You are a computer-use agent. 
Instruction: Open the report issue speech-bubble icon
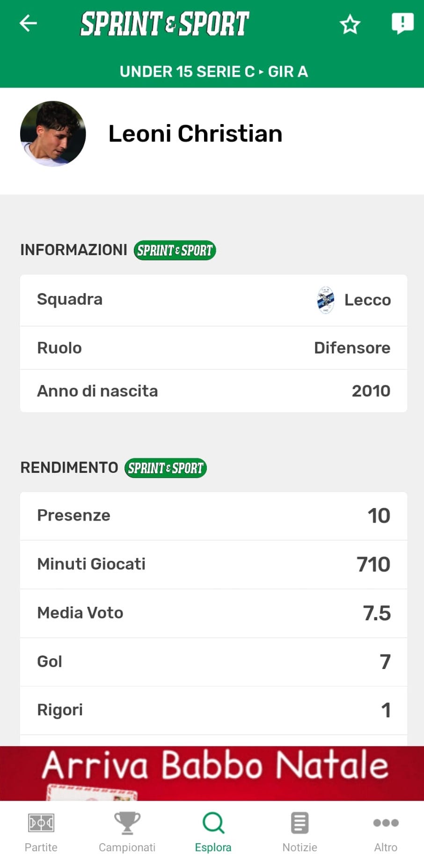pyautogui.click(x=402, y=23)
